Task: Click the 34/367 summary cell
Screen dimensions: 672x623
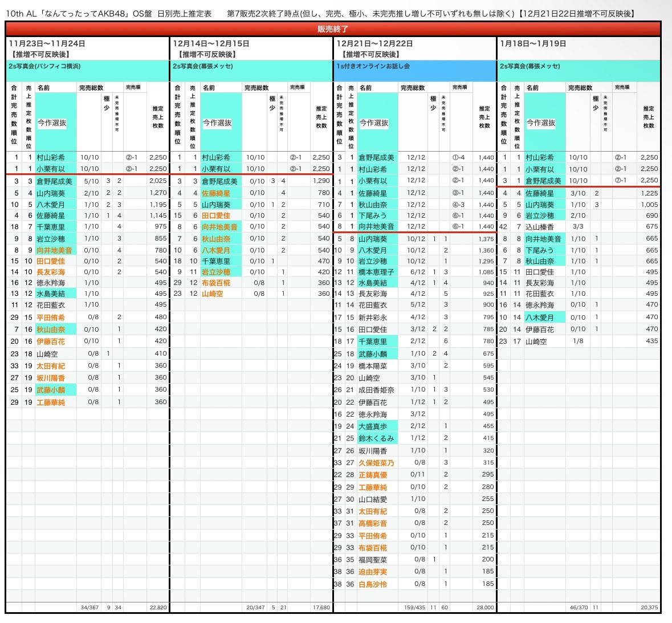Action: [89, 607]
